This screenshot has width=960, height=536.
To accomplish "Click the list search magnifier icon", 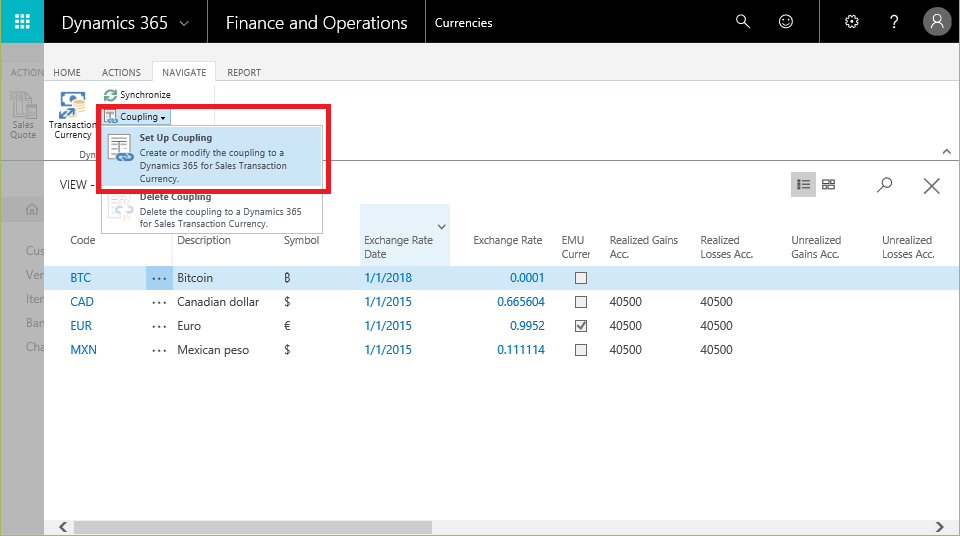I will tap(884, 184).
